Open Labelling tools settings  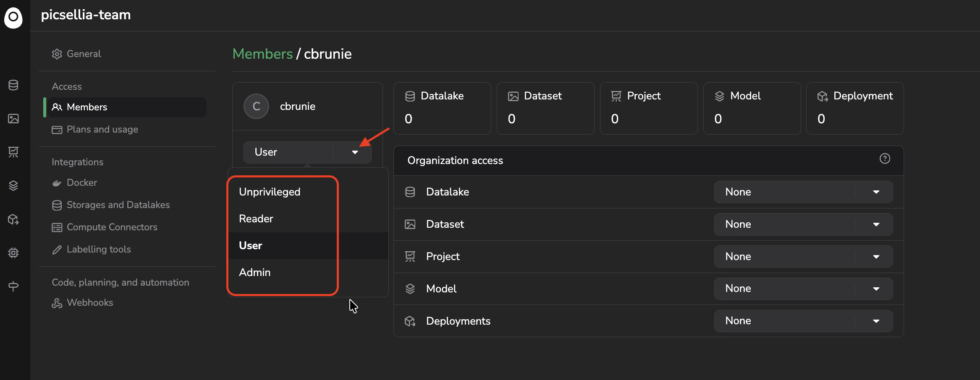click(91, 249)
